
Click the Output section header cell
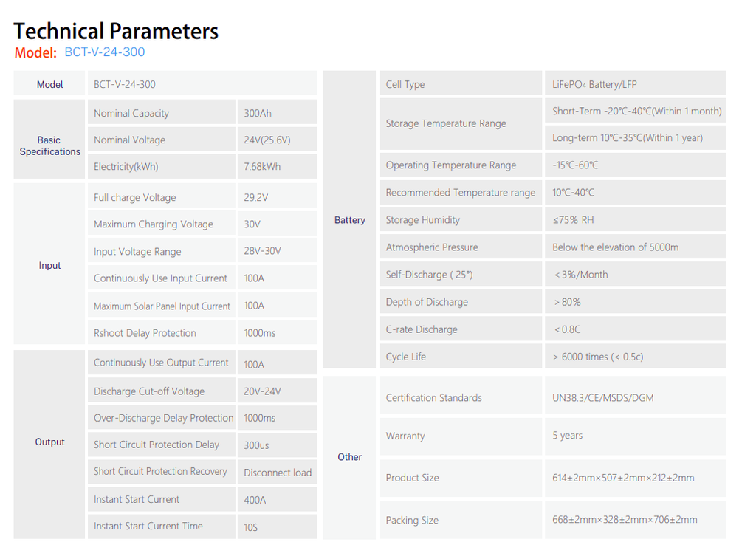coord(49,442)
